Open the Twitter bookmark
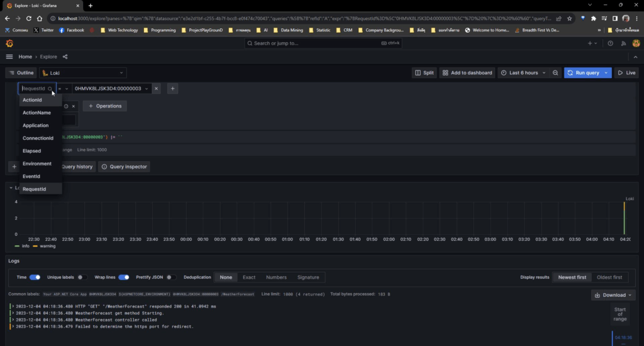The image size is (644, 346). [x=43, y=30]
